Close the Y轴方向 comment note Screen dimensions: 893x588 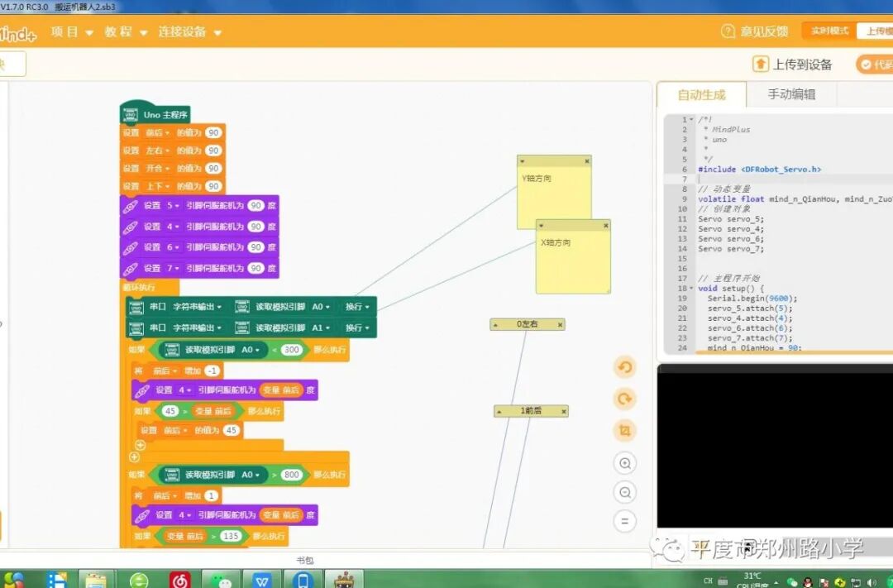click(587, 160)
